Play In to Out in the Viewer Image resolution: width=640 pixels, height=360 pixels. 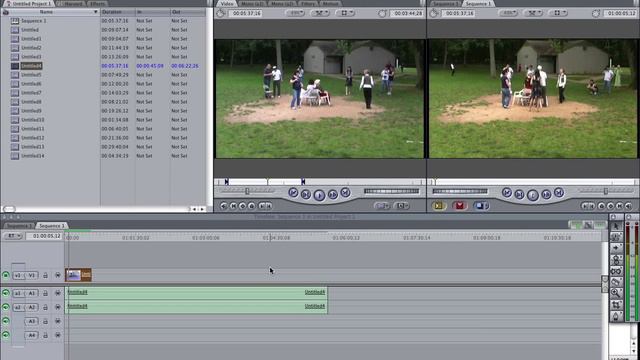tap(306, 195)
